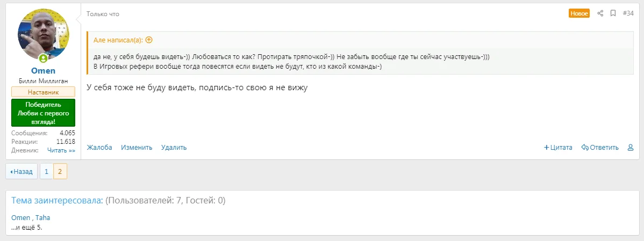Reply to post using Ответить
The height and width of the screenshot is (241, 644).
pyautogui.click(x=600, y=148)
